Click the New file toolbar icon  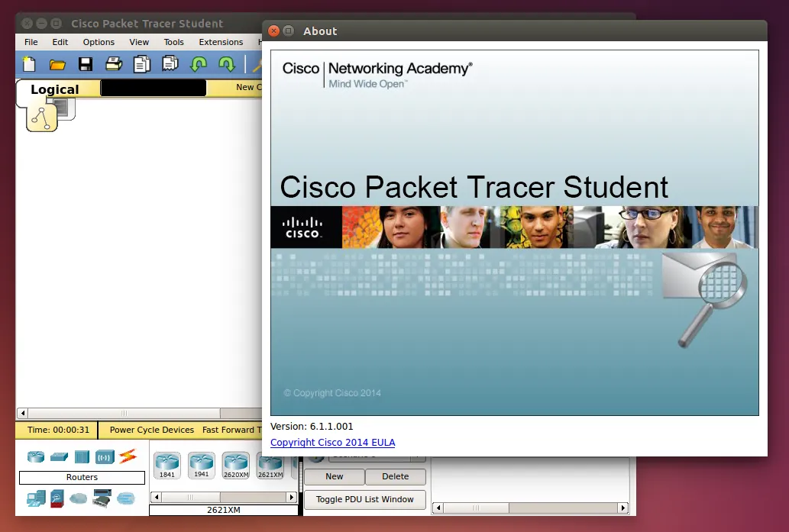tap(29, 64)
